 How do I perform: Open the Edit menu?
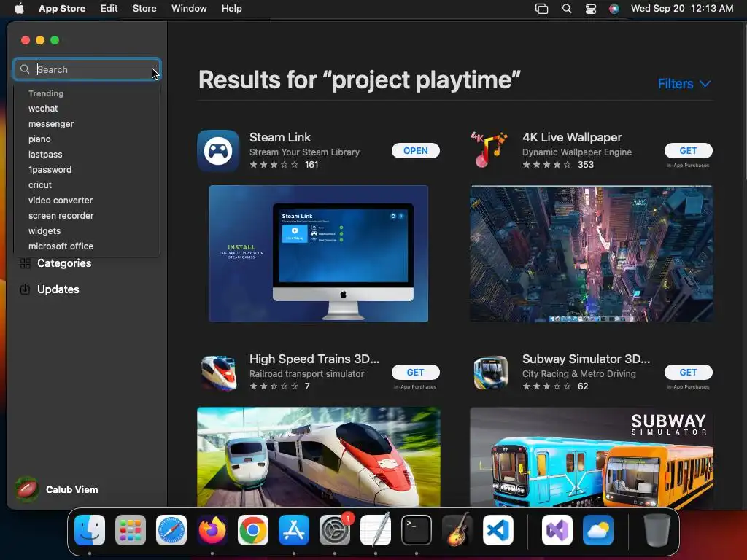tap(109, 9)
